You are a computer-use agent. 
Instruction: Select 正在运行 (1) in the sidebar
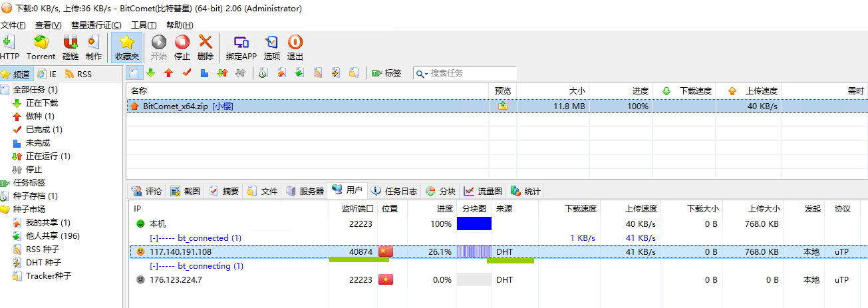[x=48, y=156]
